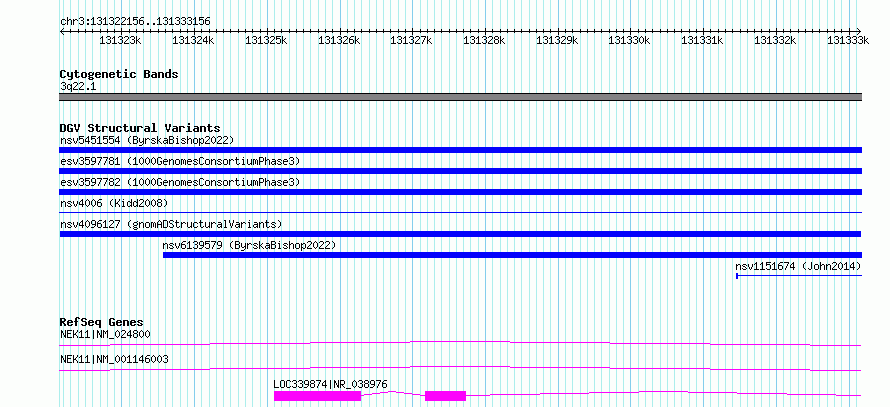Open the LOC339874|NR_038976 gene label
This screenshot has width=890, height=407.
point(330,384)
